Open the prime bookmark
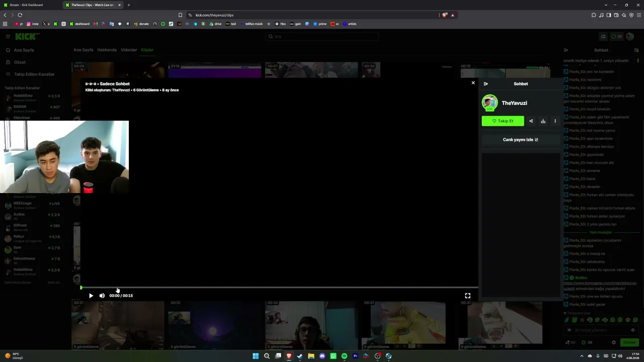This screenshot has width=644, height=362. click(320, 24)
